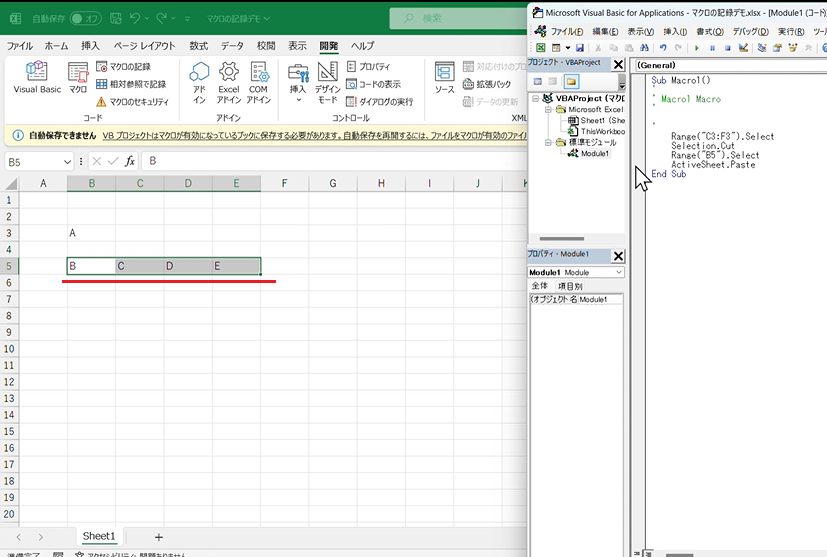Collapse the 標準モジュール folder node
This screenshot has height=557, width=827.
549,142
